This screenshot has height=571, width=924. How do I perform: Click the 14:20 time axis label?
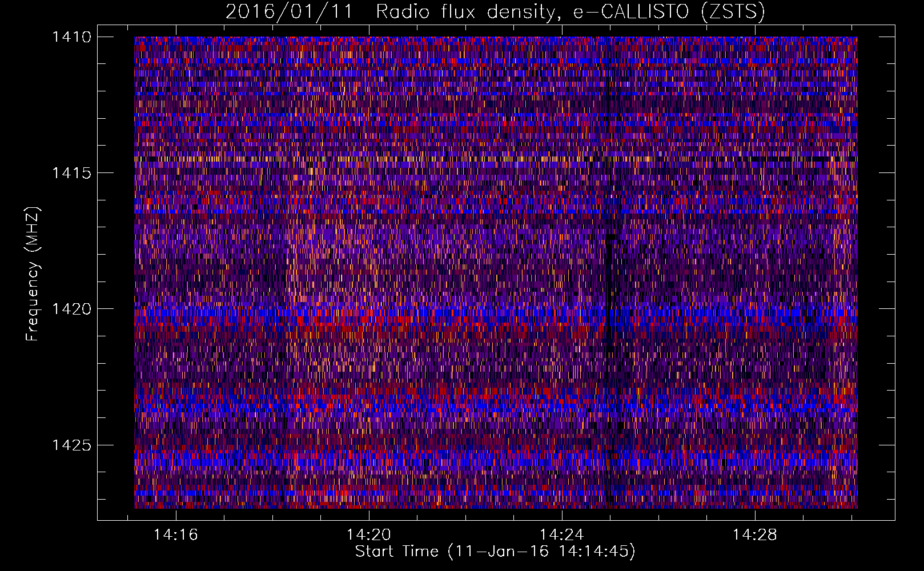(x=369, y=534)
